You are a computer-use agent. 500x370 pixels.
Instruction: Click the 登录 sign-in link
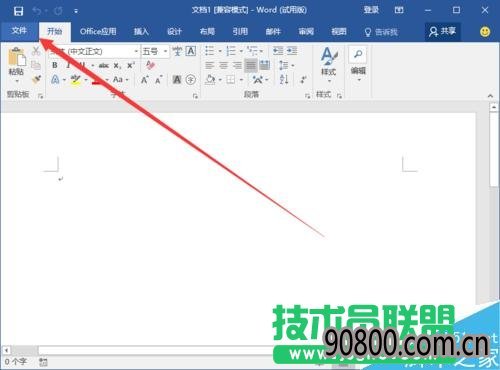point(371,10)
